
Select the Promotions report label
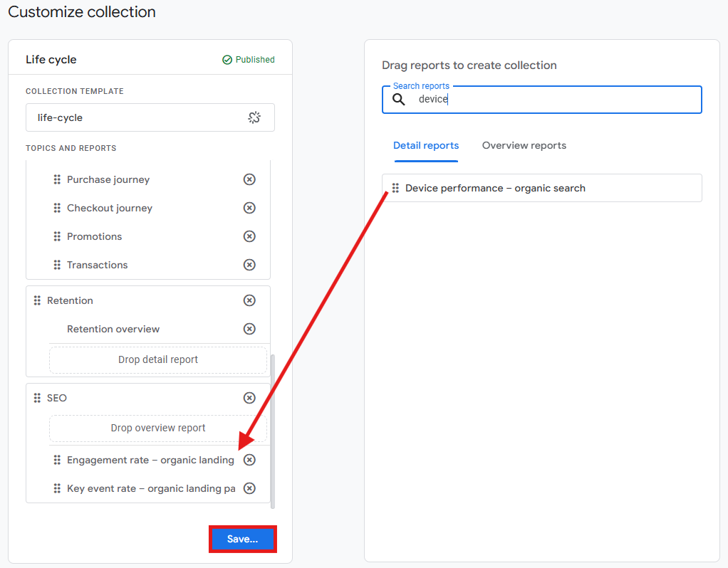tap(94, 236)
